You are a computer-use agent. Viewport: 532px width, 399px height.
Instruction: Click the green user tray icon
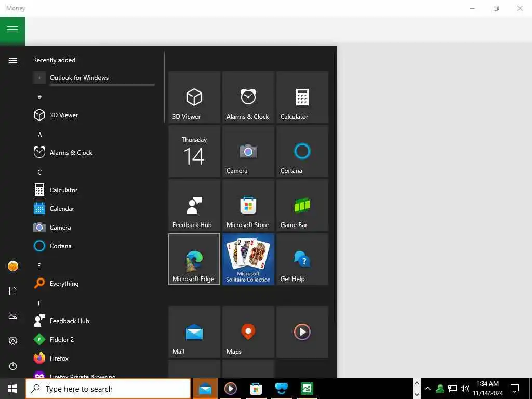pos(440,389)
